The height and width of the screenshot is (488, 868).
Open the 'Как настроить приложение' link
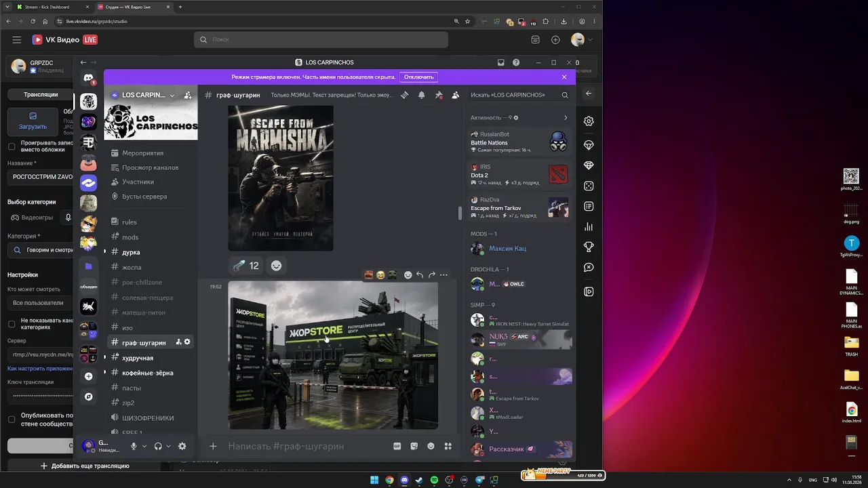40,369
